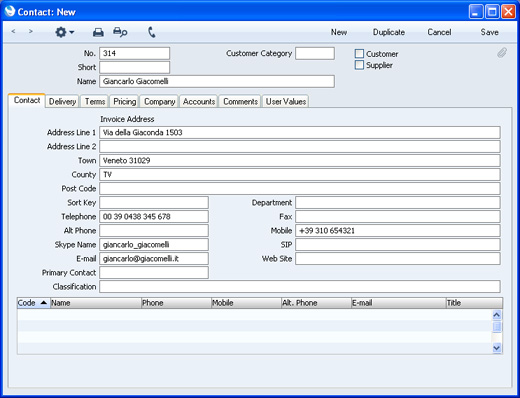Go to next record arrow
520x398 pixels.
pos(31,31)
